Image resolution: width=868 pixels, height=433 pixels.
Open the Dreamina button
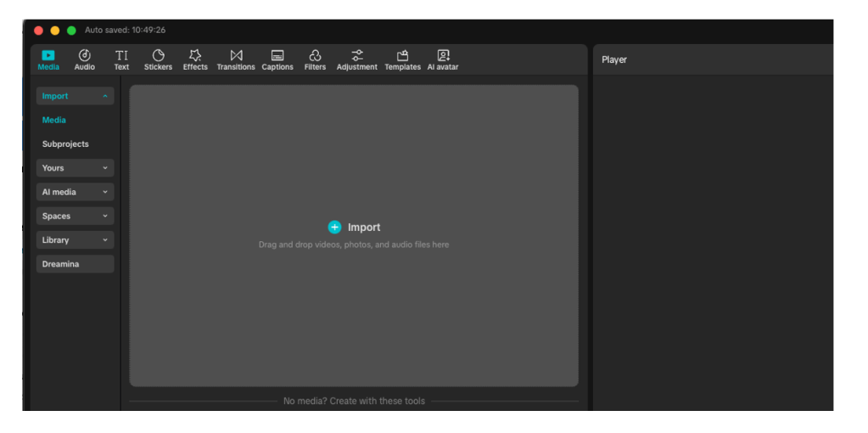(75, 264)
